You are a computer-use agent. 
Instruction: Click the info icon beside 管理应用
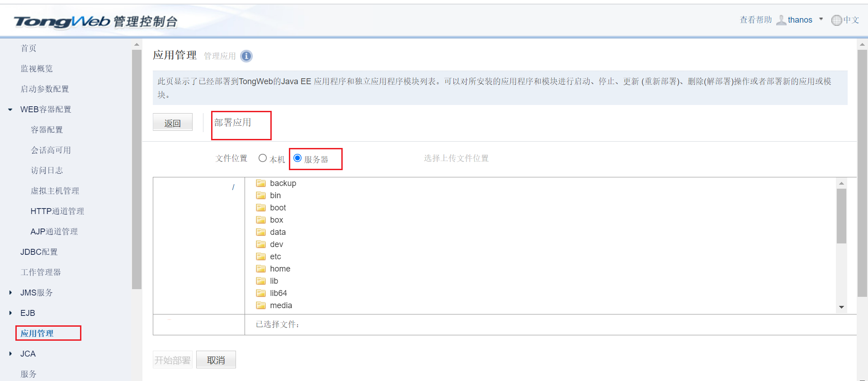coord(246,56)
